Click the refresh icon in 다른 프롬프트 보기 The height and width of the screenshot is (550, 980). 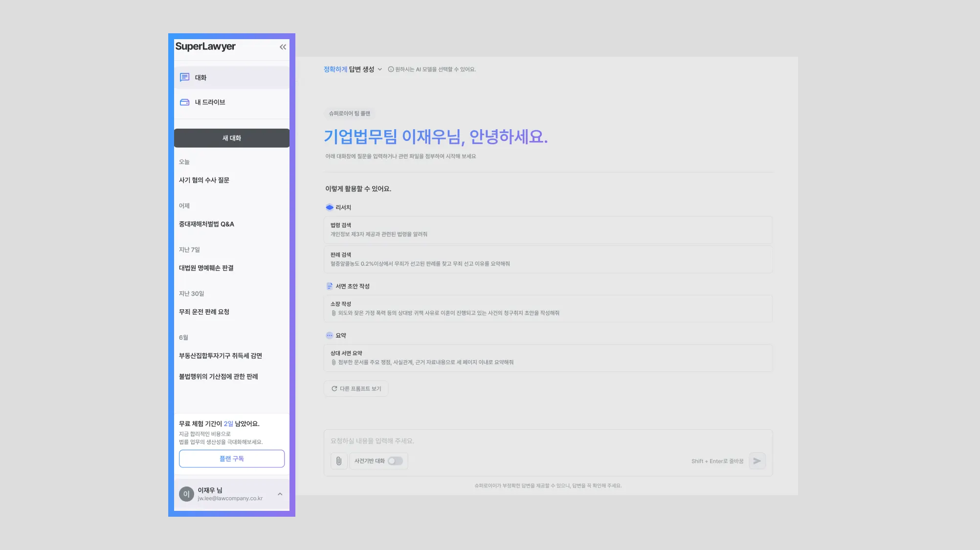334,389
